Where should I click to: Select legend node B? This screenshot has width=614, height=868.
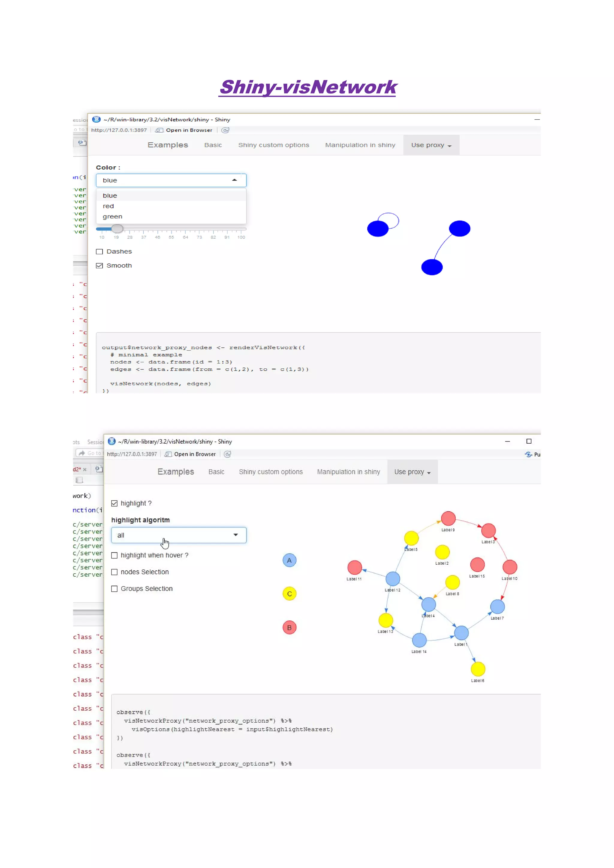[289, 628]
